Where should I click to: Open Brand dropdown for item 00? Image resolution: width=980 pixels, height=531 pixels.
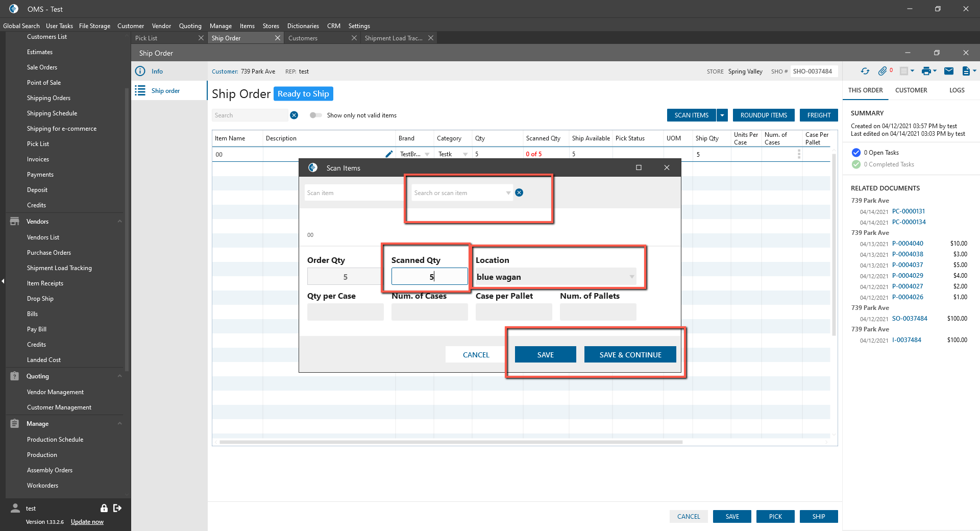click(x=427, y=154)
